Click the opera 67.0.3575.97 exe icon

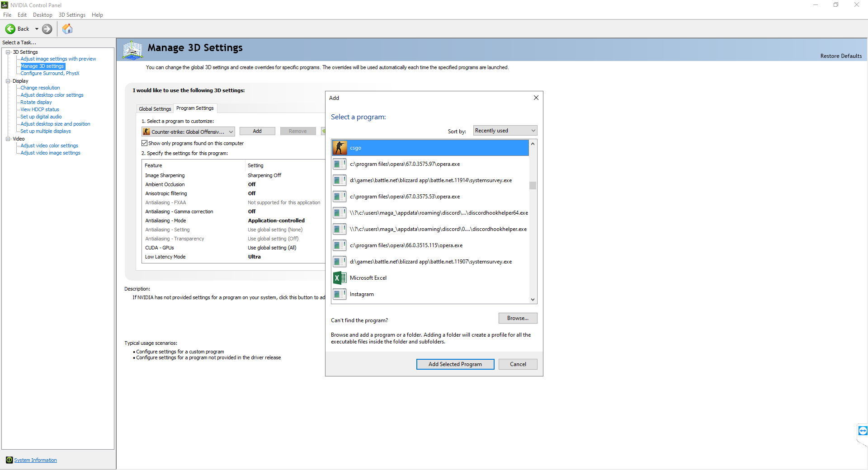coord(340,164)
